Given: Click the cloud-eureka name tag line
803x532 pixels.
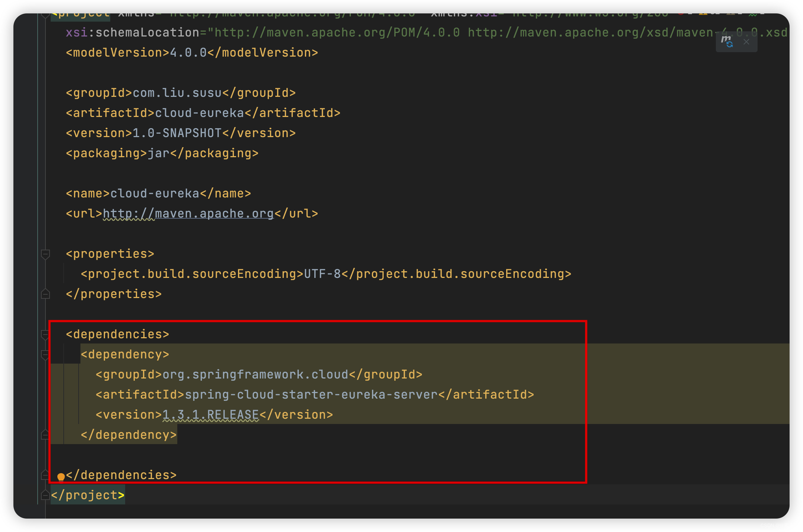Looking at the screenshot, I should (x=158, y=193).
